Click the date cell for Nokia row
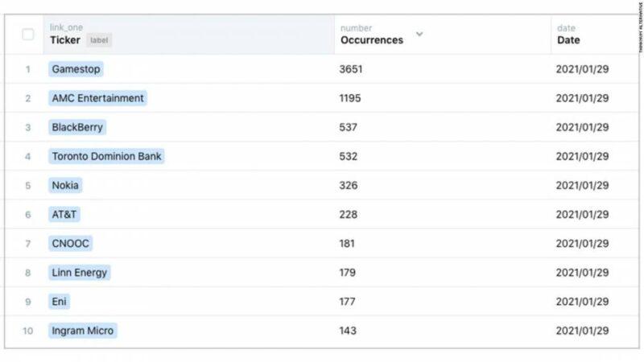The height and width of the screenshot is (362, 644). pos(582,185)
